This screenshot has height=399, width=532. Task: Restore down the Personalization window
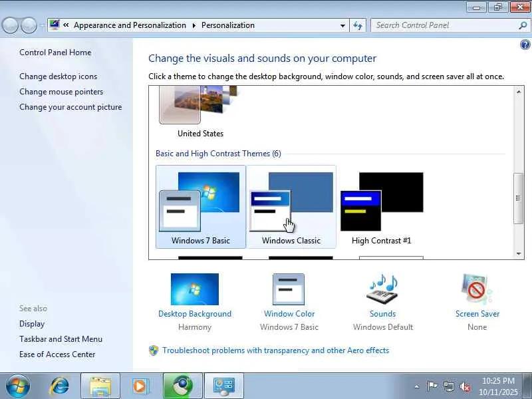pos(498,7)
